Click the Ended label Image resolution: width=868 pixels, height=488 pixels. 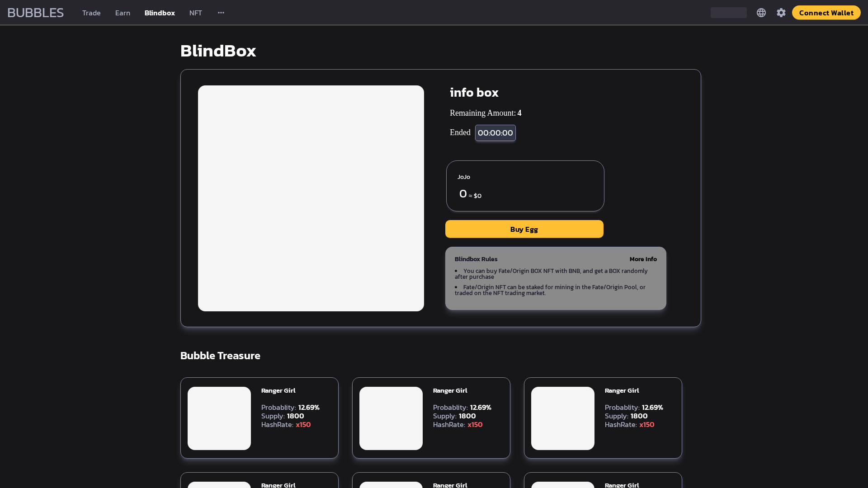(x=460, y=132)
